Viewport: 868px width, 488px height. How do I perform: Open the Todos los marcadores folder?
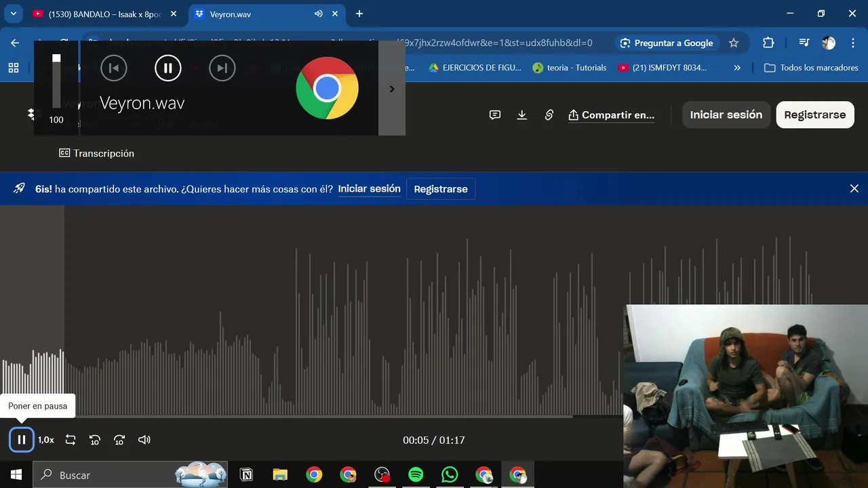point(811,68)
